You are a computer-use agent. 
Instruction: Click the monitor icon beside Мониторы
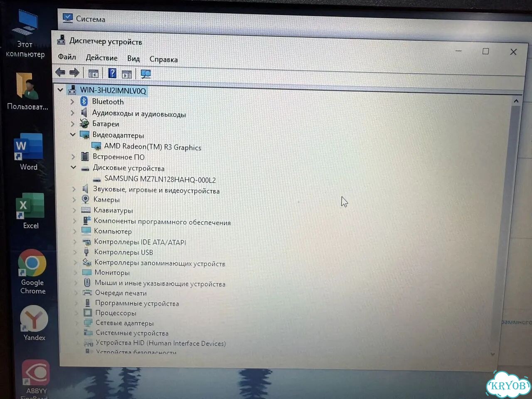click(87, 272)
